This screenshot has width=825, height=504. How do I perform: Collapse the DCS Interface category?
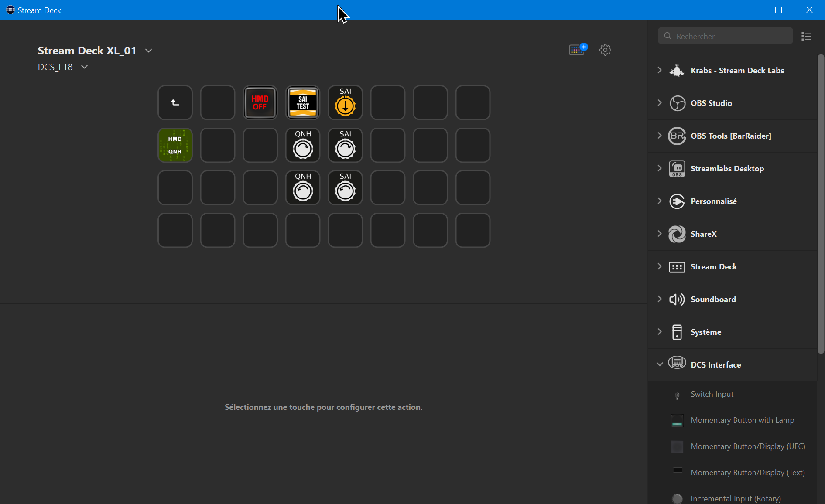[x=660, y=364]
